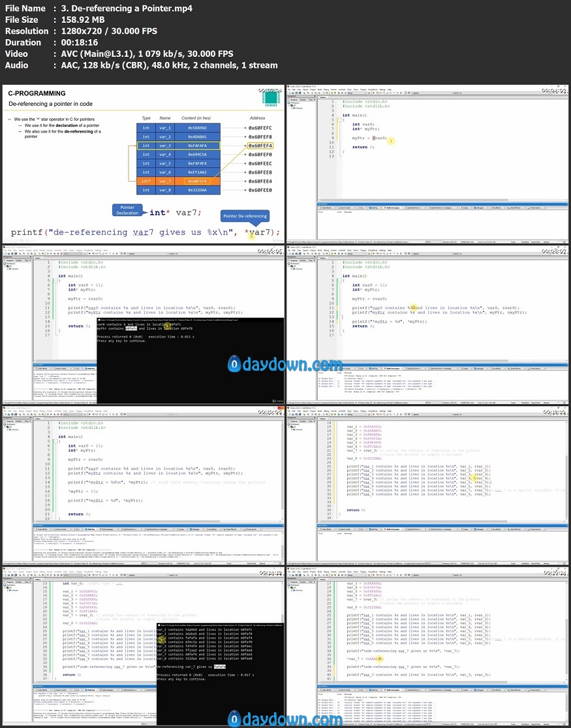Click the 'int* var7;' declaration text on the slide

click(176, 212)
